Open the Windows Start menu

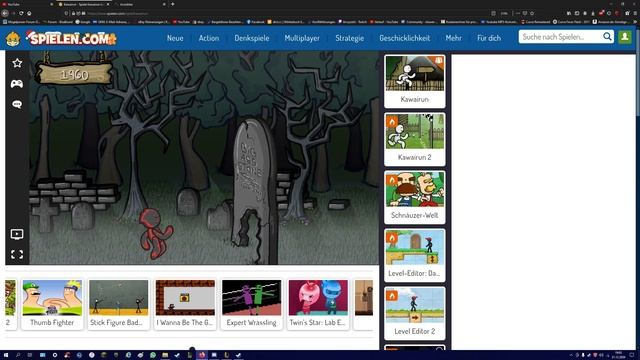tap(6, 355)
